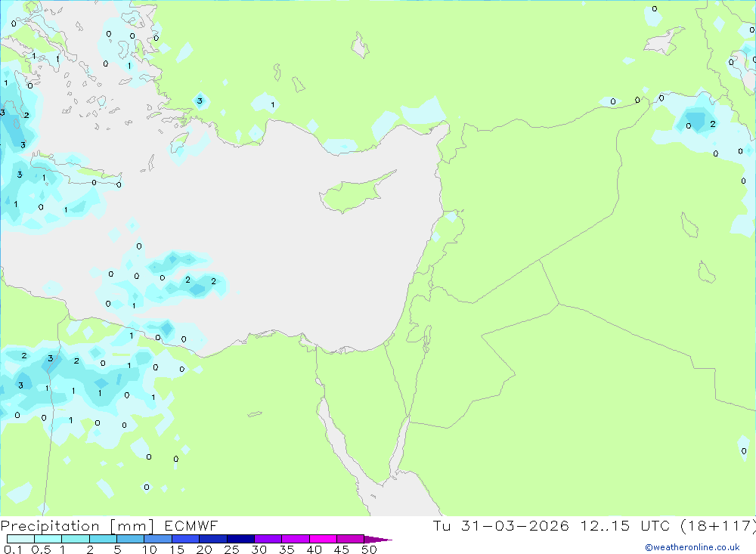Click the "25" legend scale label
The image size is (756, 554).
(x=232, y=549)
